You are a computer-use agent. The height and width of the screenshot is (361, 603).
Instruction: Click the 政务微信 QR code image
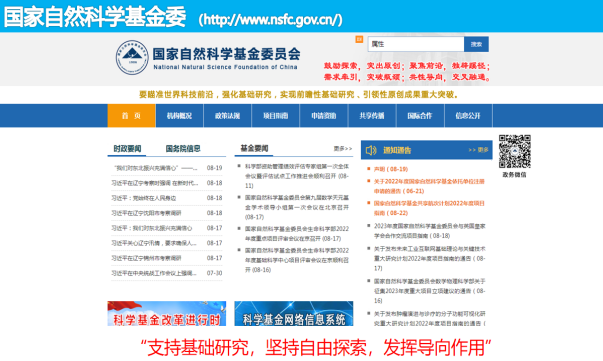coord(515,151)
